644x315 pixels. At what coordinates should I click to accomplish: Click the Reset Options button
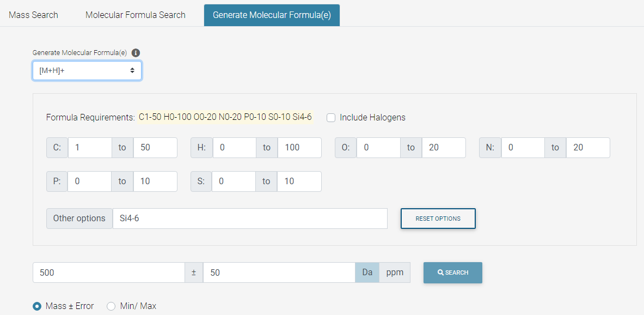coord(438,219)
